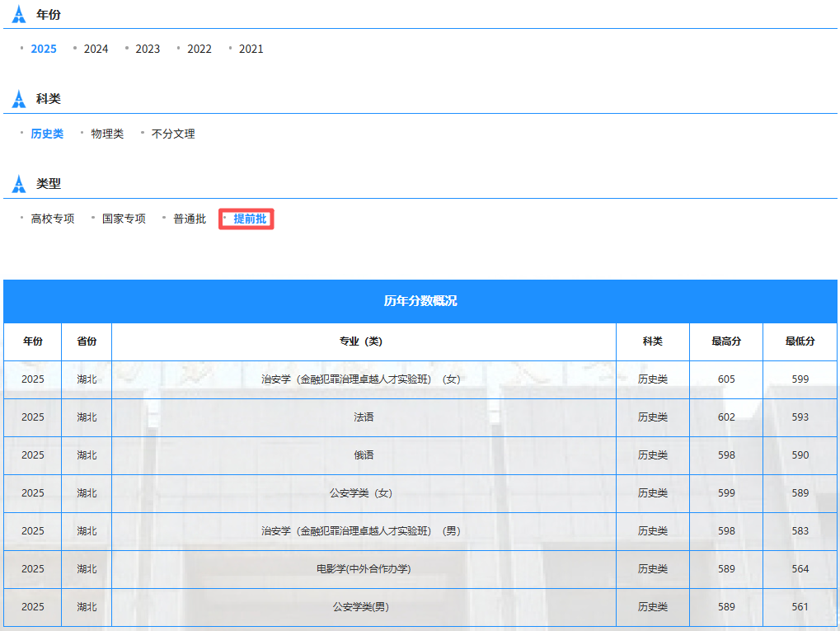Choose 不分文理 subject category
The width and height of the screenshot is (840, 631).
tap(173, 134)
